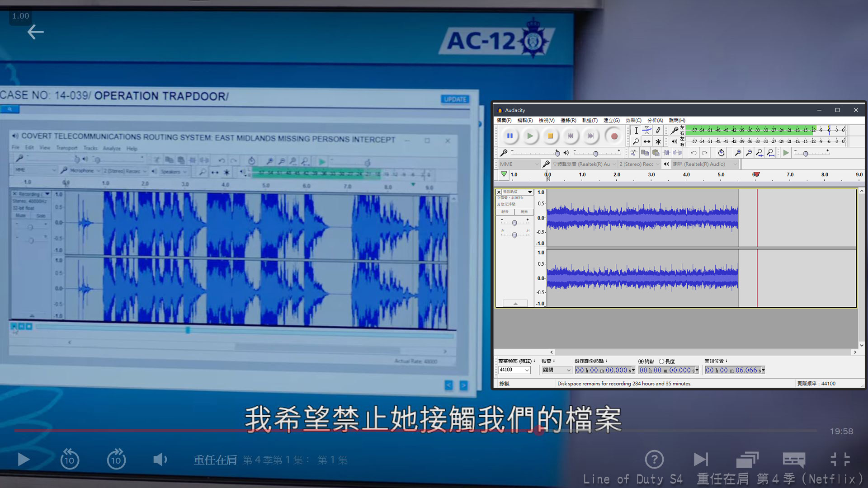This screenshot has height=488, width=868.
Task: Click the Undo arrow in Audacity
Action: click(x=693, y=153)
